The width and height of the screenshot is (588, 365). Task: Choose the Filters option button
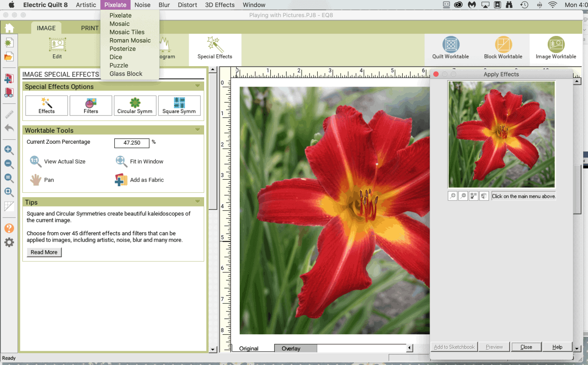click(91, 106)
